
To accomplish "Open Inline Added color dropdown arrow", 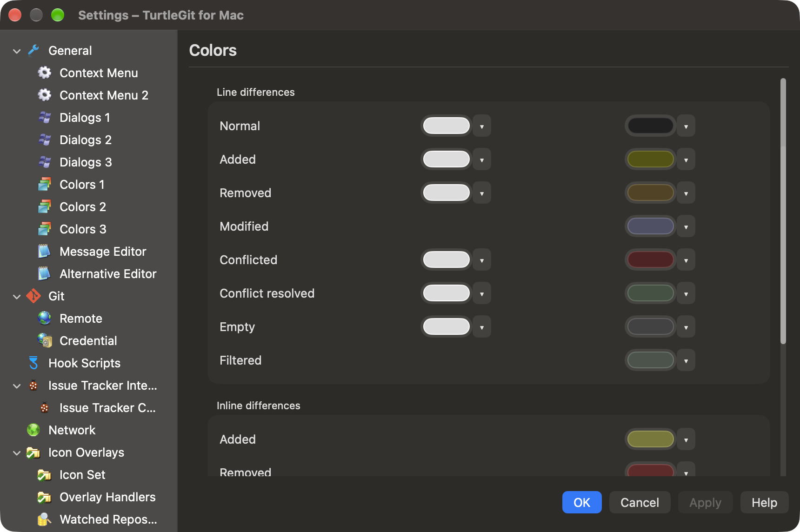I will [x=686, y=439].
